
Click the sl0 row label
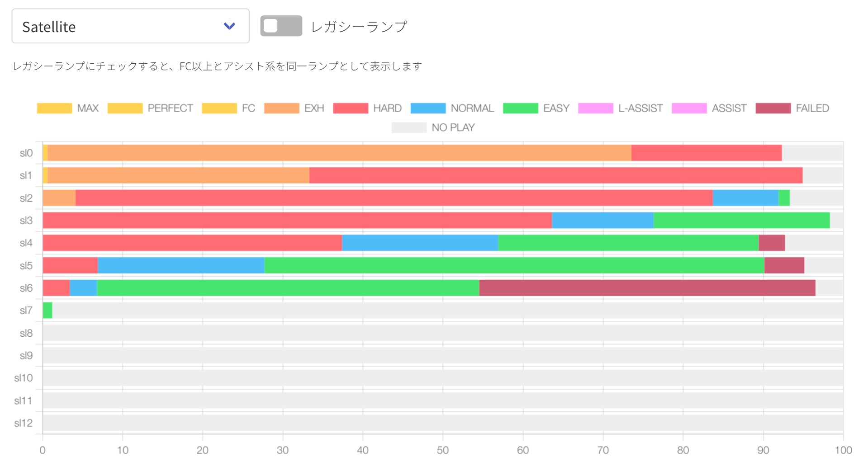[26, 152]
